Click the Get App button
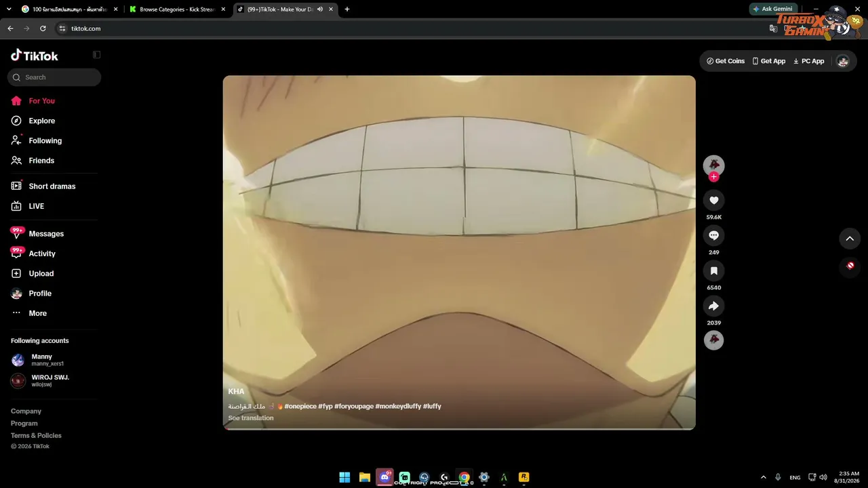Image resolution: width=868 pixels, height=488 pixels. click(769, 61)
